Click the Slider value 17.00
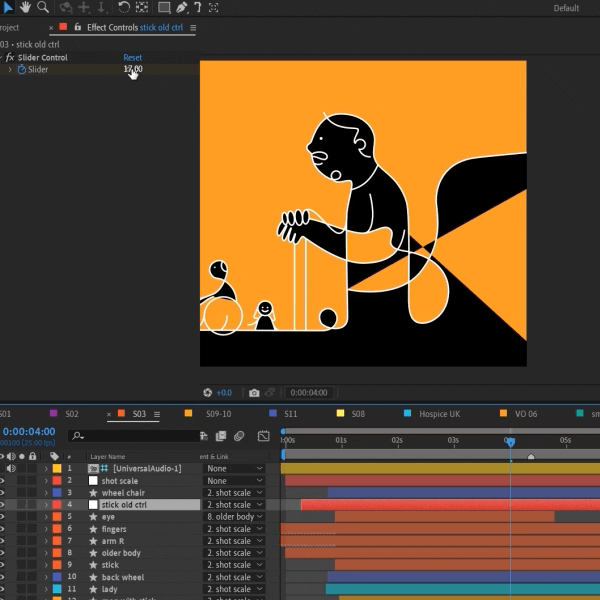 (133, 69)
